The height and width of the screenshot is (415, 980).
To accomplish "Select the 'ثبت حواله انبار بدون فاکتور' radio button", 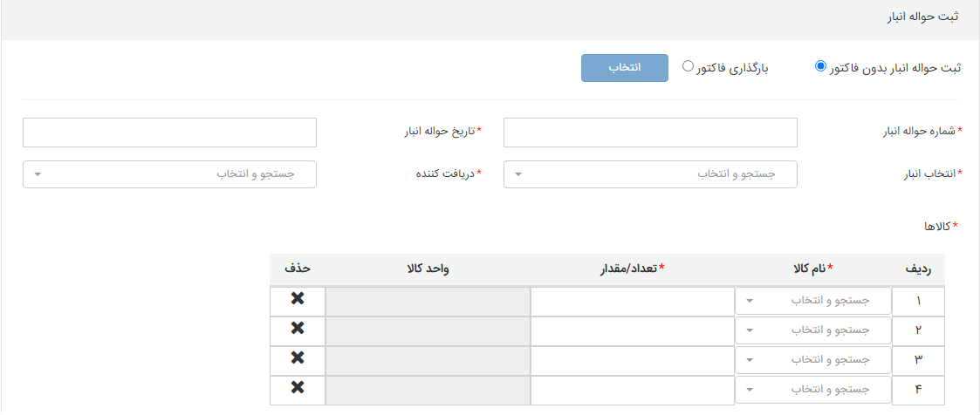I will (x=820, y=66).
